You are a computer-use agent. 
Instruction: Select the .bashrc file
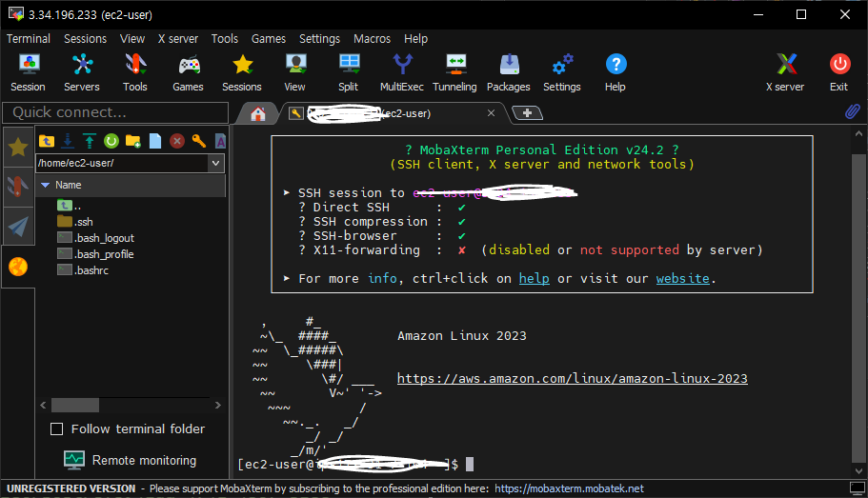coord(83,270)
